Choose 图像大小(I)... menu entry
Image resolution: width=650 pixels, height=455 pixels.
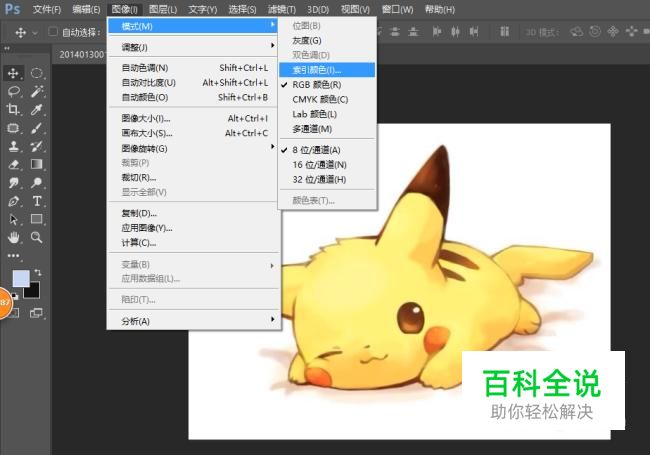[x=193, y=119]
